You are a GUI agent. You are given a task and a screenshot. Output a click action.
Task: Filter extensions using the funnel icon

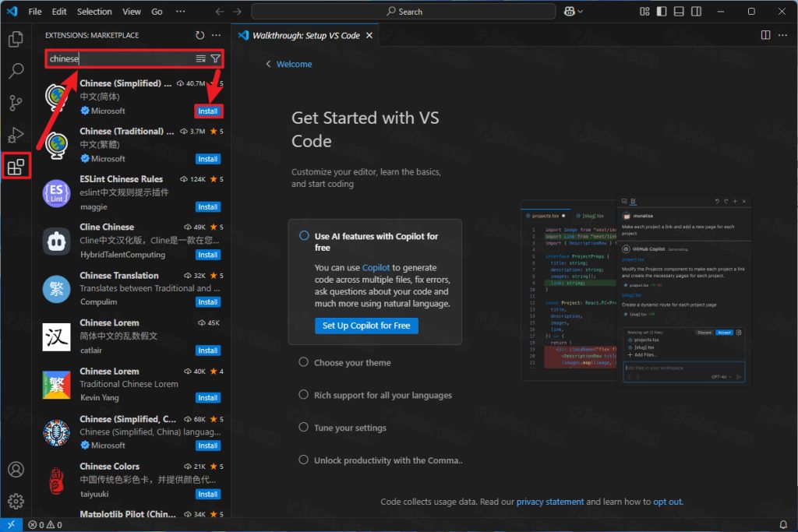pos(216,59)
